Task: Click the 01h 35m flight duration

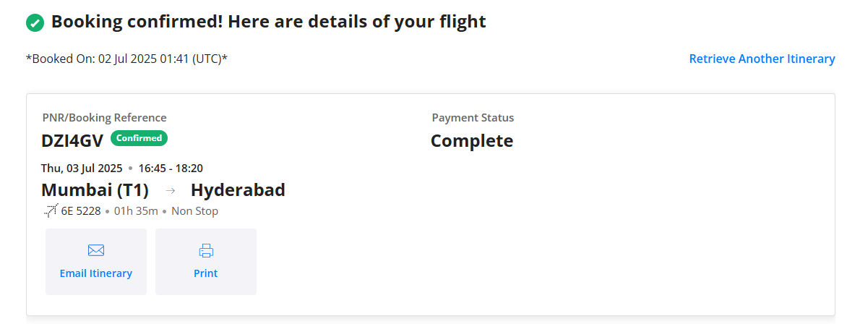Action: pos(136,211)
